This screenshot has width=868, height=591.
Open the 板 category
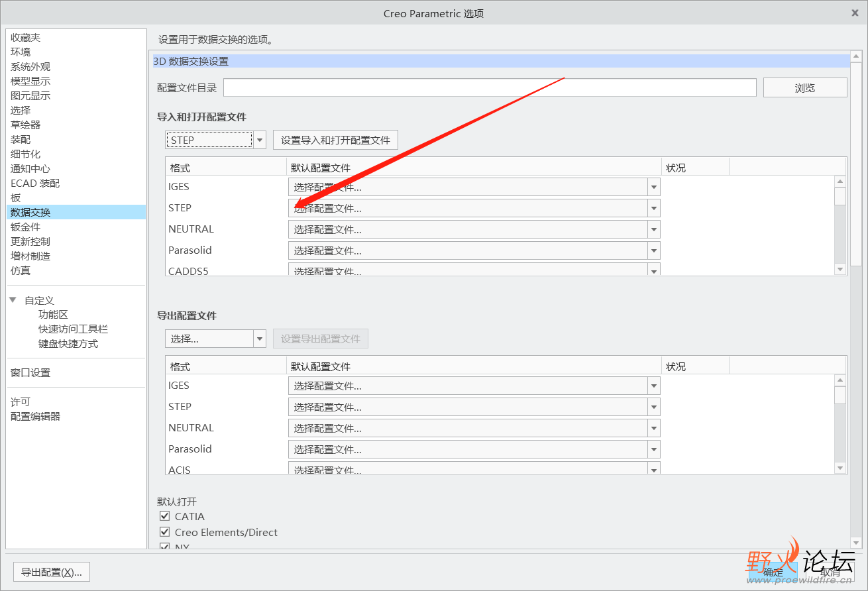coord(16,198)
